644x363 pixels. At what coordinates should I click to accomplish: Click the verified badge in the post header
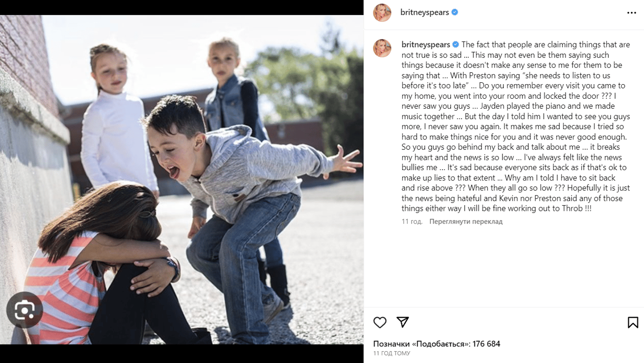(455, 12)
